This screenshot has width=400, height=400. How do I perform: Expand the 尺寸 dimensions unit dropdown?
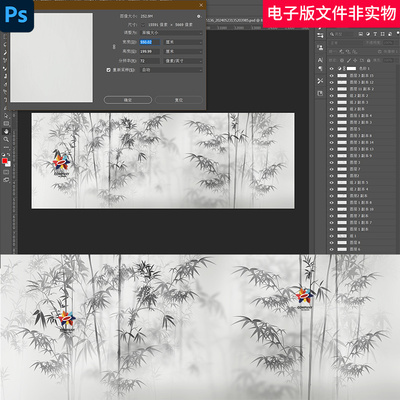click(x=143, y=25)
